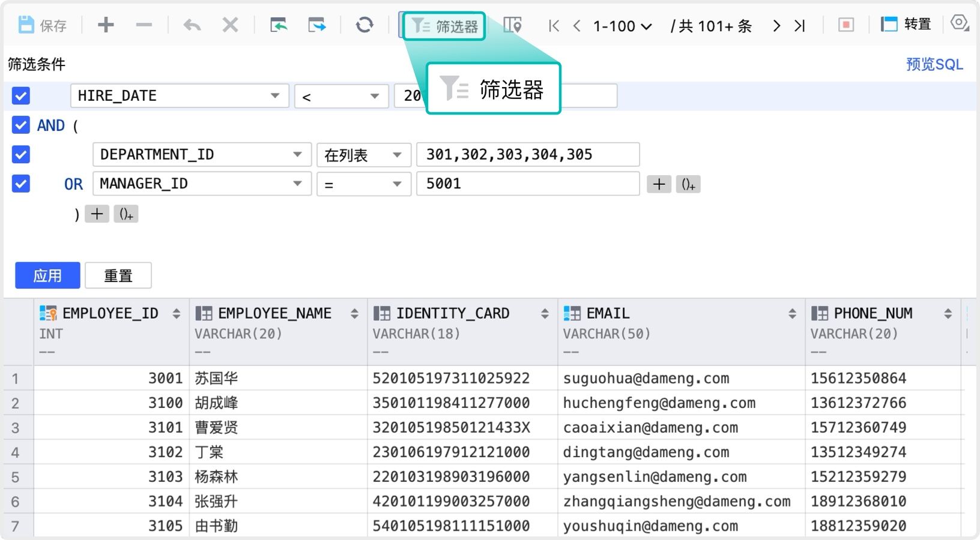980x540 pixels.
Task: Open the MANAGER_ID column dropdown
Action: click(202, 184)
